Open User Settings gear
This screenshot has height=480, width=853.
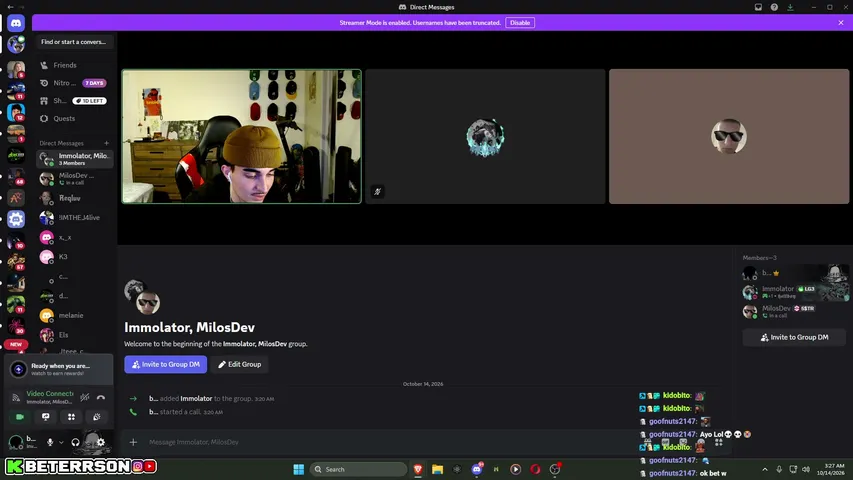(101, 442)
